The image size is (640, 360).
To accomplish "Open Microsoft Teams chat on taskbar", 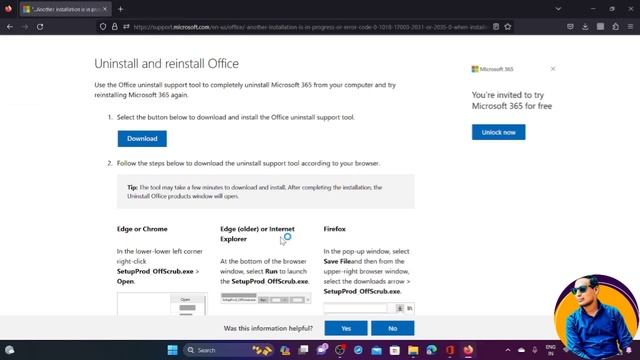I will [322, 349].
